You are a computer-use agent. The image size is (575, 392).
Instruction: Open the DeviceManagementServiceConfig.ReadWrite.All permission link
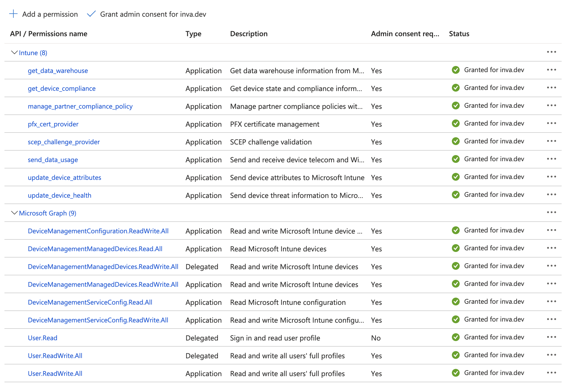click(98, 320)
